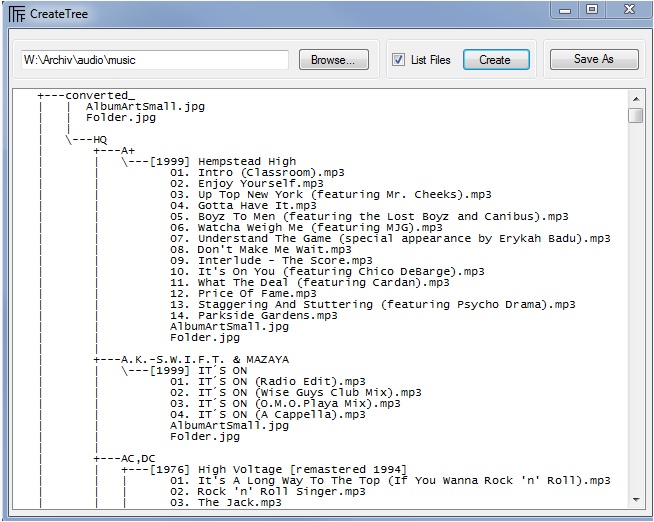The height and width of the screenshot is (522, 654).
Task: Click 02. IT´S ON (Wise Guys Club Mix).mp3
Action: point(296,393)
